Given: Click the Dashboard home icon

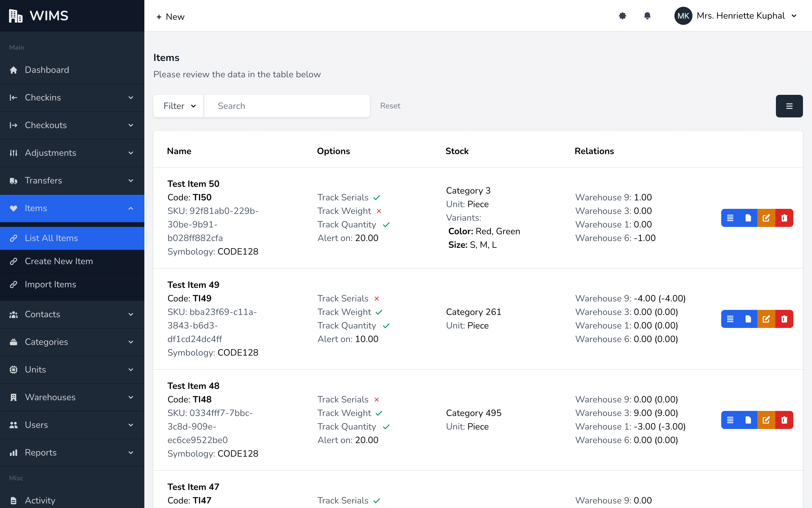Looking at the screenshot, I should [14, 70].
